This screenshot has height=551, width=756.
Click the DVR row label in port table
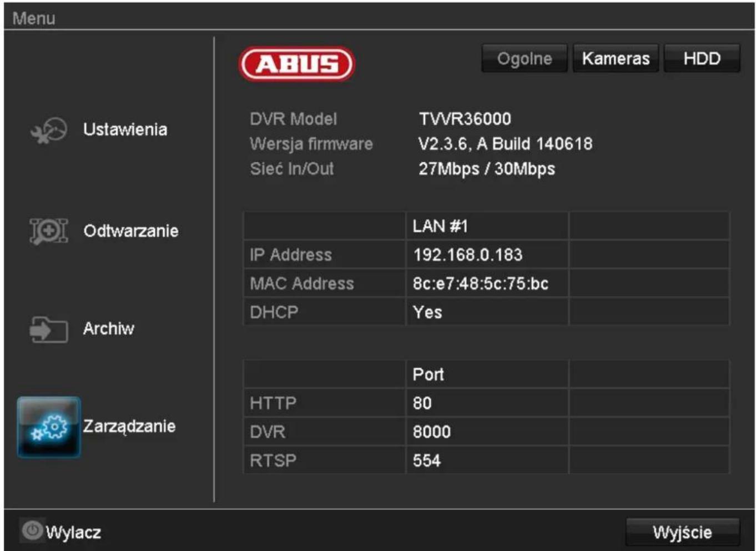[268, 432]
